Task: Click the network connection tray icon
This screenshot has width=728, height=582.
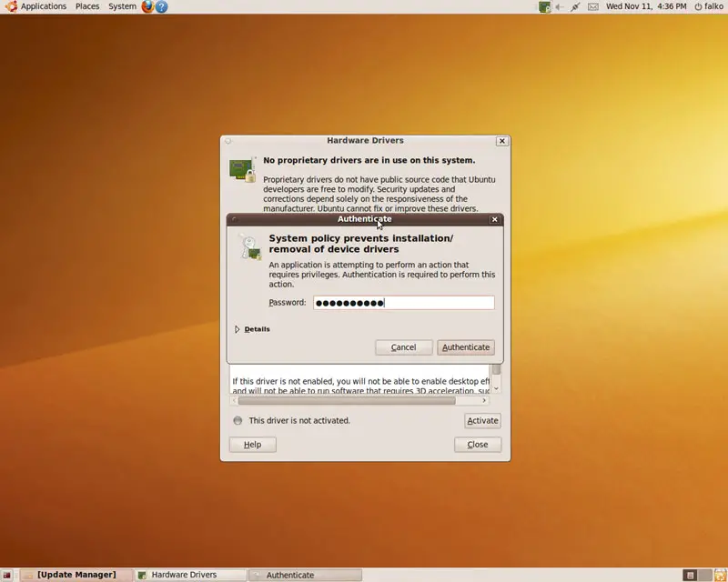Action: tap(575, 6)
